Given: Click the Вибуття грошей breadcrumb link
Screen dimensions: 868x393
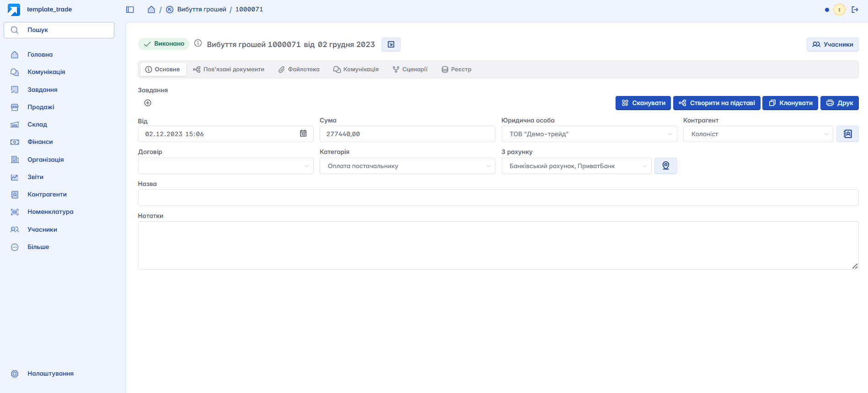Looking at the screenshot, I should coord(202,10).
